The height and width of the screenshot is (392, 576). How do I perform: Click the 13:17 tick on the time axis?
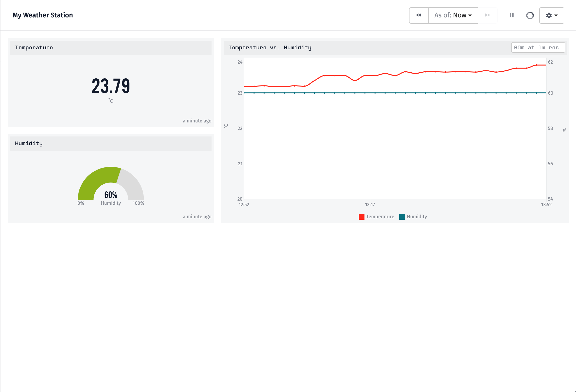pyautogui.click(x=370, y=205)
